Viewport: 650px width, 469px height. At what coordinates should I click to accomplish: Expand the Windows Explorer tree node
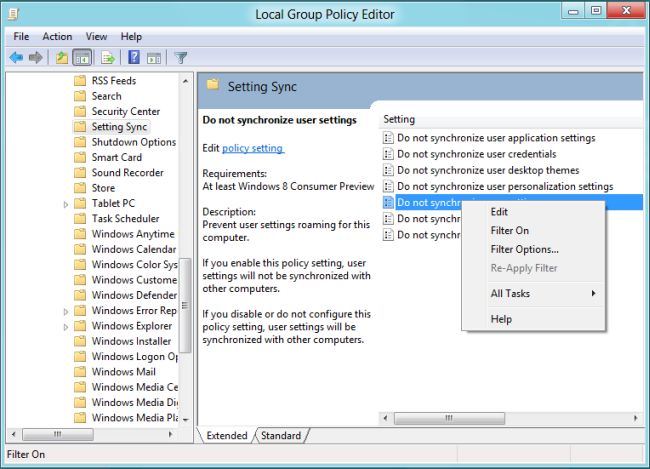click(x=66, y=327)
